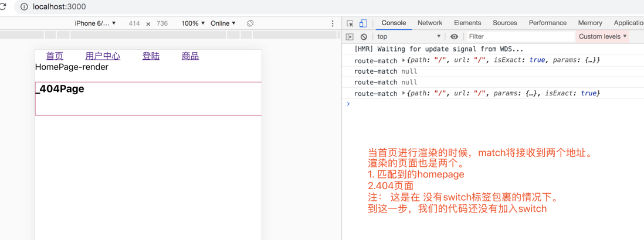Switch to the Performance tab
The image size is (644, 240).
(x=547, y=23)
